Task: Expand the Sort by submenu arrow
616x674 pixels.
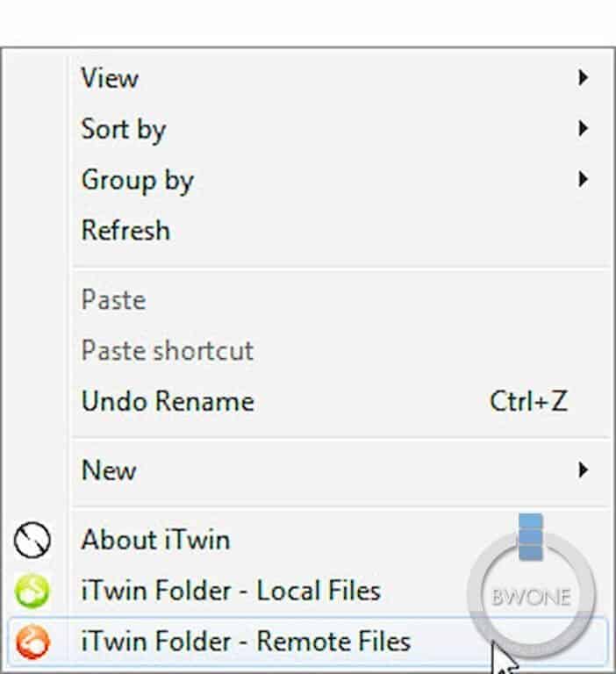Action: [584, 128]
